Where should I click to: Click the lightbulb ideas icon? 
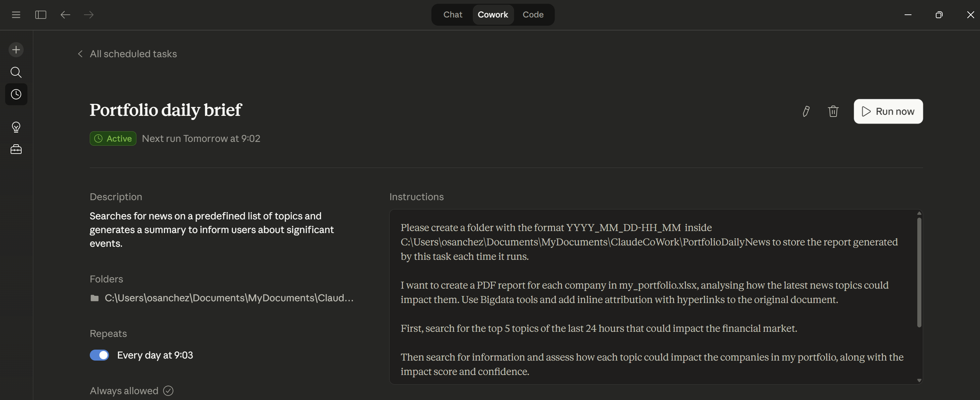[x=16, y=127]
